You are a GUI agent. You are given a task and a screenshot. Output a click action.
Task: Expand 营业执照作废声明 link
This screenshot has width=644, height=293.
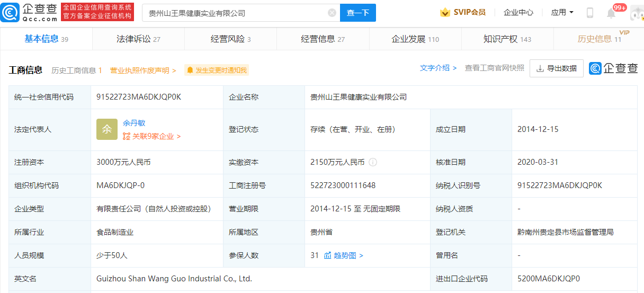143,70
